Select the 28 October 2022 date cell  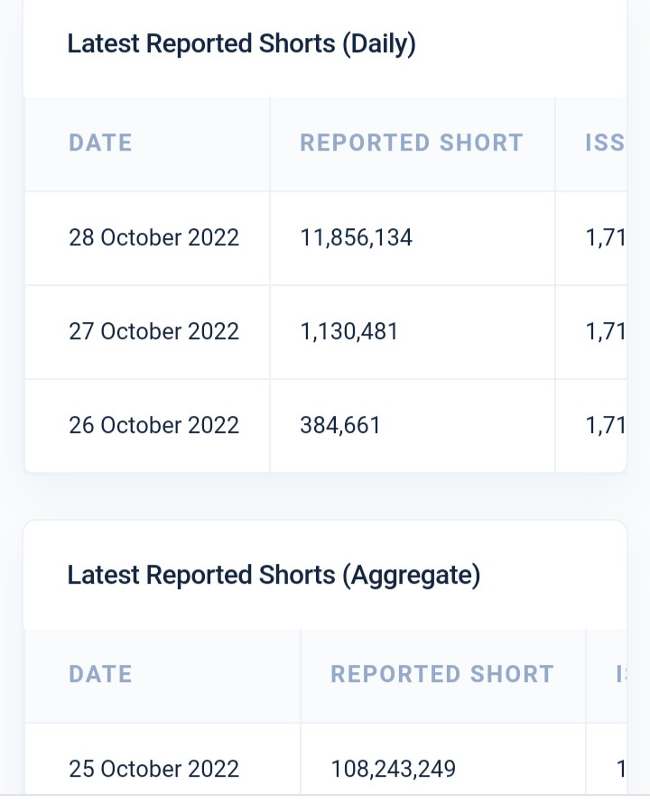coord(153,238)
